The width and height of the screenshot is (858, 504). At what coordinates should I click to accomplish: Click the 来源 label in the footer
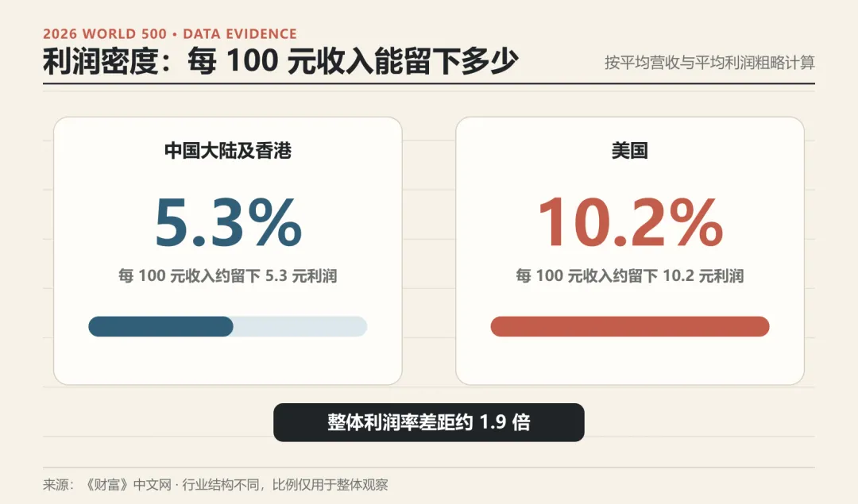click(x=57, y=485)
